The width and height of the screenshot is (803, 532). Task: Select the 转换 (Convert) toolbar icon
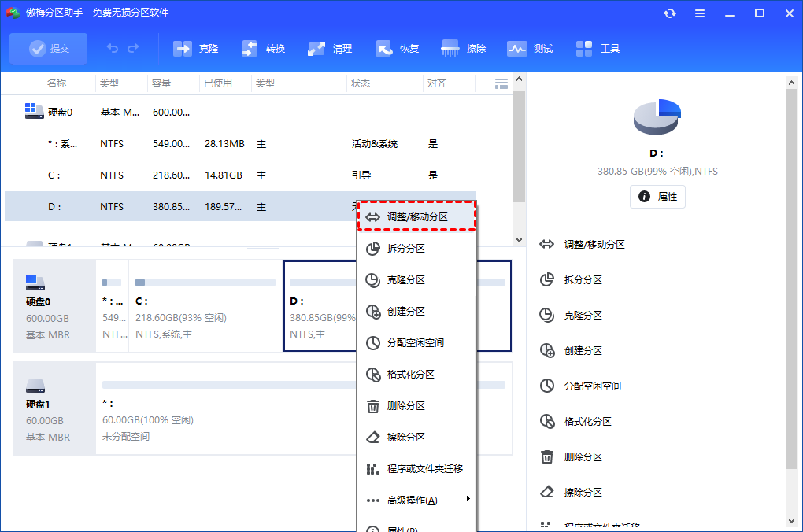(263, 48)
